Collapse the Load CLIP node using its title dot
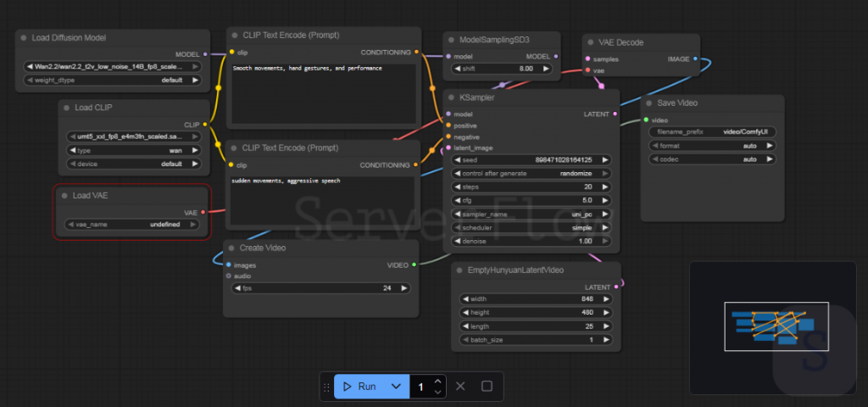 [66, 108]
